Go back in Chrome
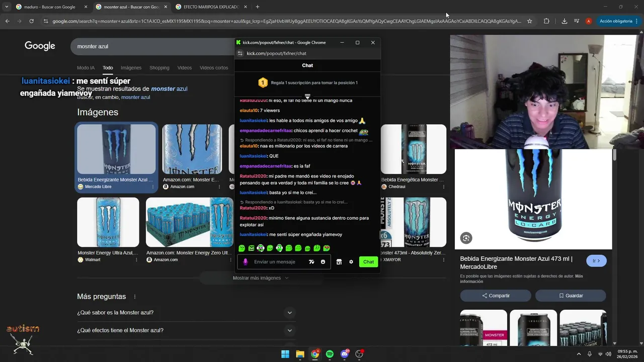644x362 pixels. pos(7,21)
